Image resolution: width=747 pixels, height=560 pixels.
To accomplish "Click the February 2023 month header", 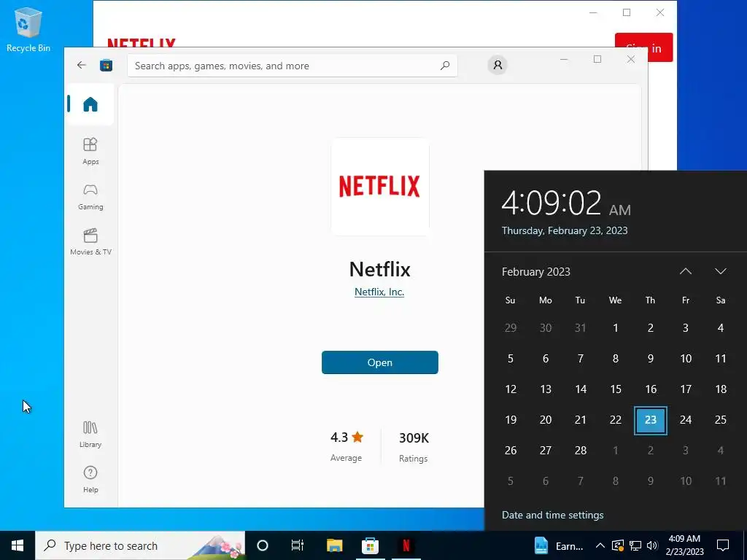I will [x=536, y=272].
